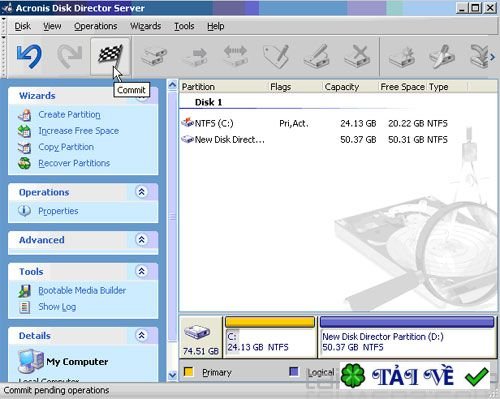Click the yellow Primary legend swatch
Screen dimensions: 500x399
pos(189,371)
